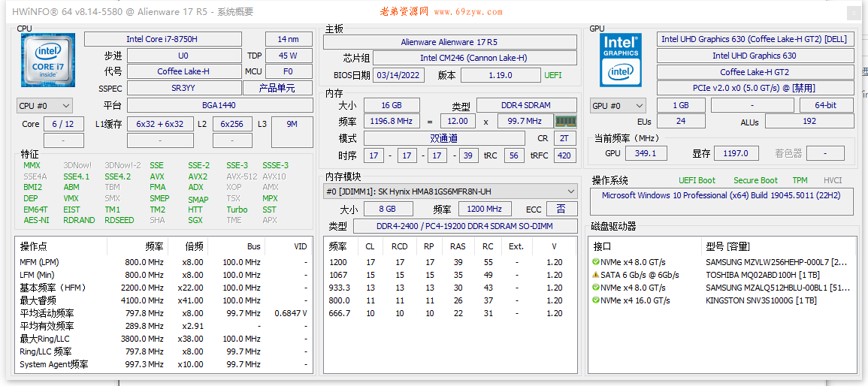Image resolution: width=868 pixels, height=386 pixels.
Task: Click the Intel Graphics logo
Action: pos(621,60)
